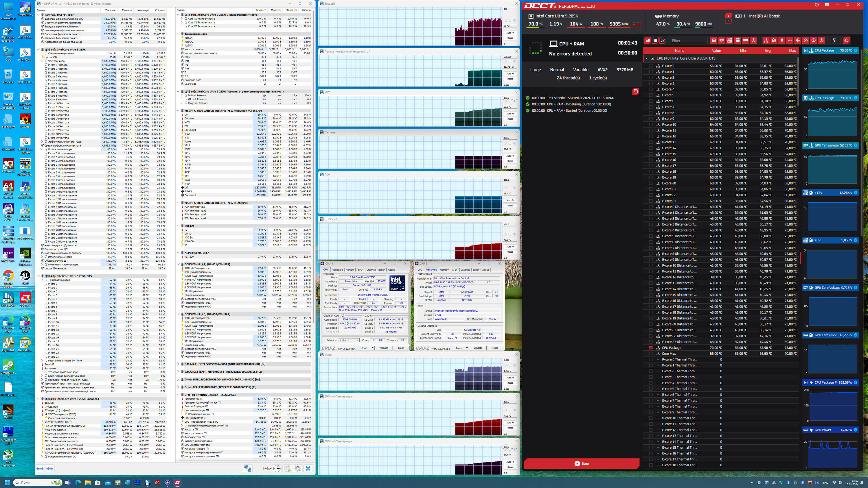Viewport: 868px width, 488px height.
Task: Uncheck the CPU Package sensor checkbox
Action: 651,347
